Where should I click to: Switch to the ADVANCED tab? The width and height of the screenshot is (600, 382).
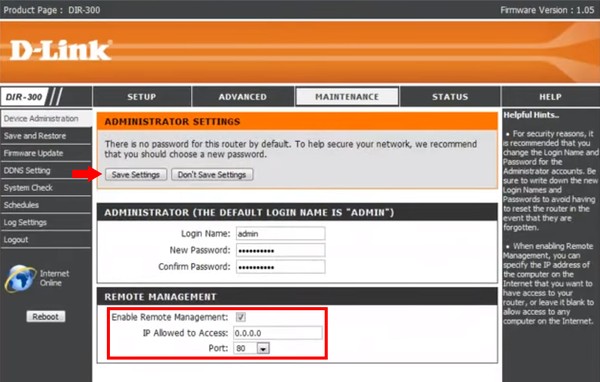(243, 96)
